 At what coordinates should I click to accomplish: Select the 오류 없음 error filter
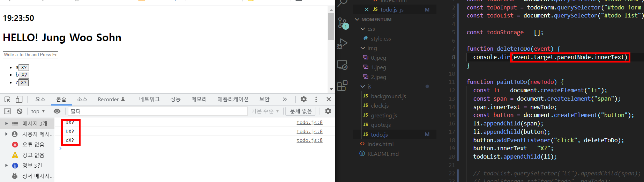click(28, 145)
